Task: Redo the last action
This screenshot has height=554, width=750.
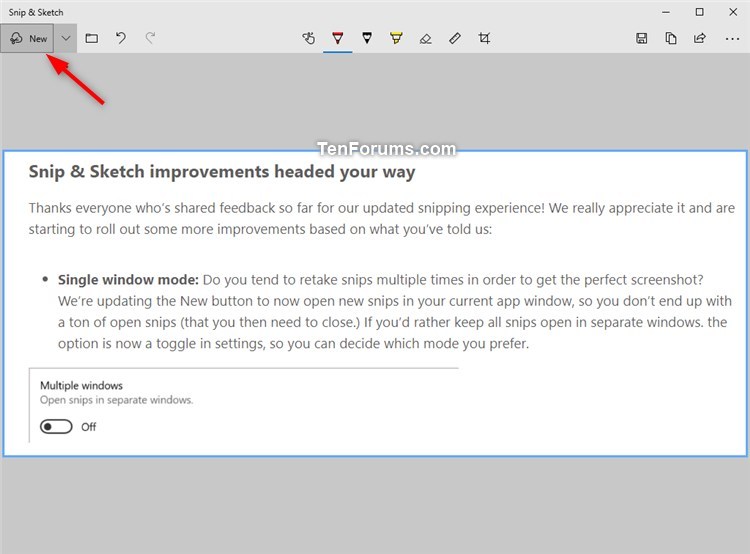Action: tap(150, 38)
